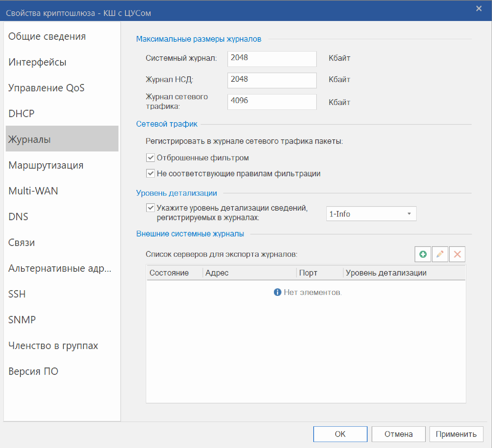The height and width of the screenshot is (448, 492).
Task: Go to 'Управление QoS' section
Action: pos(46,88)
